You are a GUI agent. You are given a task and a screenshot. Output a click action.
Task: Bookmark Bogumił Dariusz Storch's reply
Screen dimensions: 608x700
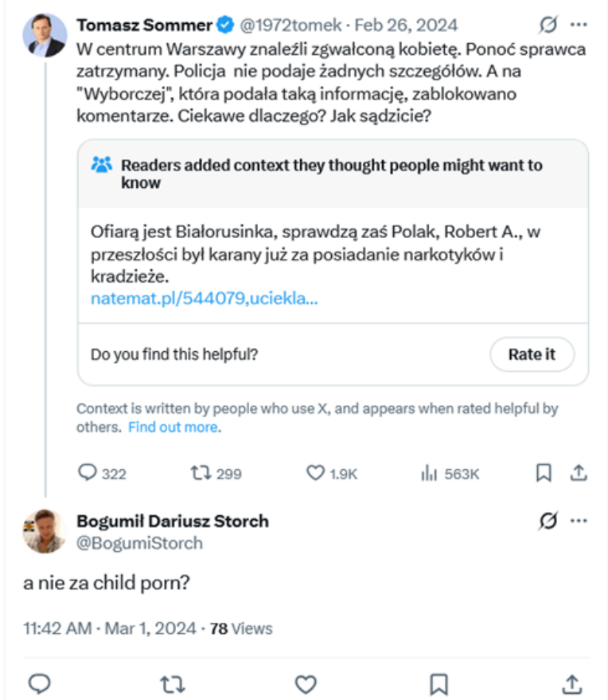(x=438, y=683)
